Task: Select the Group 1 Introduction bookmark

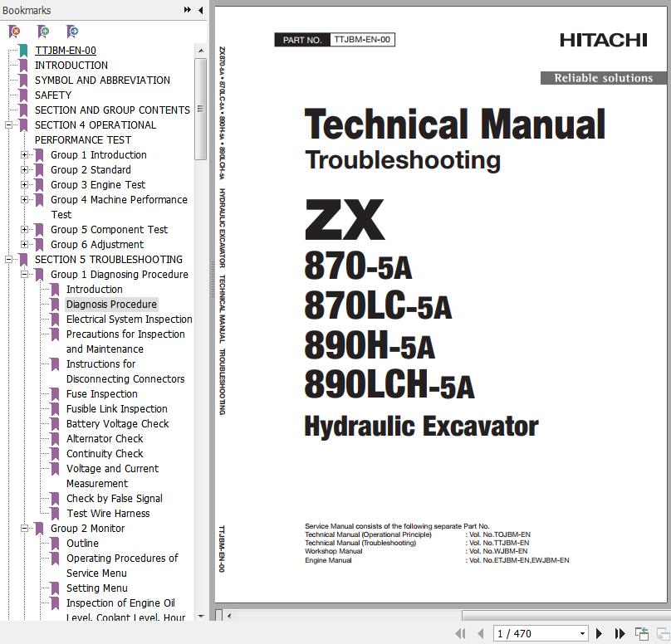Action: coord(99,155)
